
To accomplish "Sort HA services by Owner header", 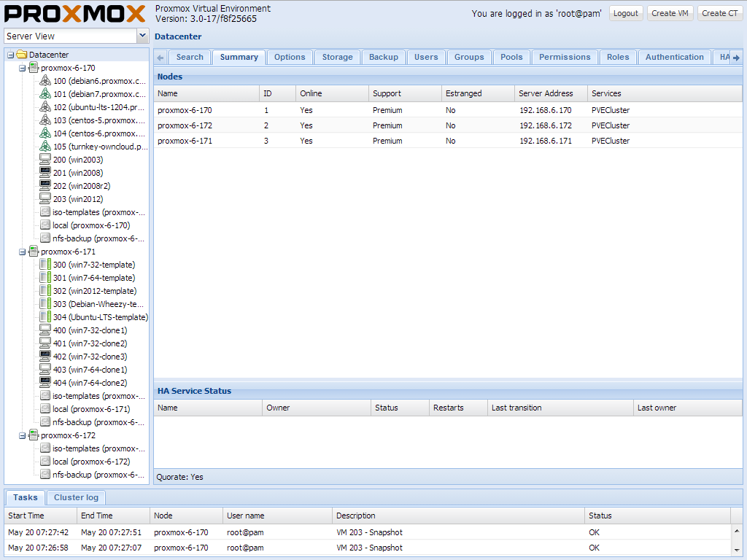I will pyautogui.click(x=317, y=408).
